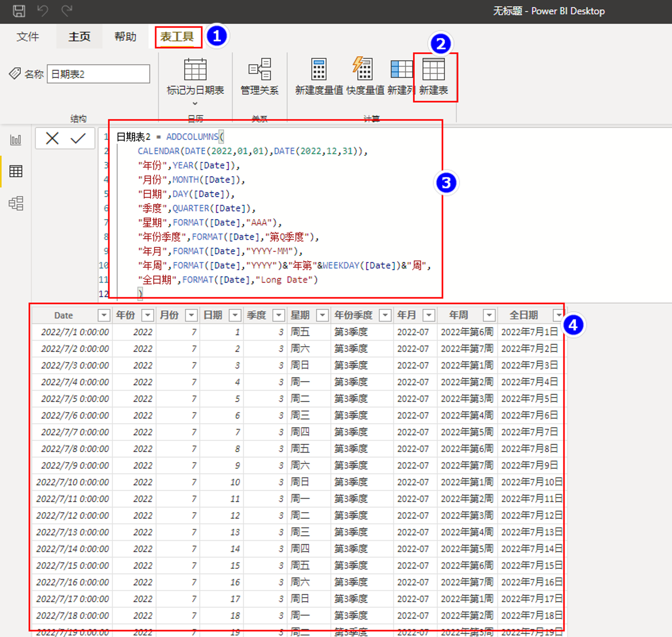Open 管理关系 relationships tool
This screenshot has width=672, height=637.
point(259,77)
